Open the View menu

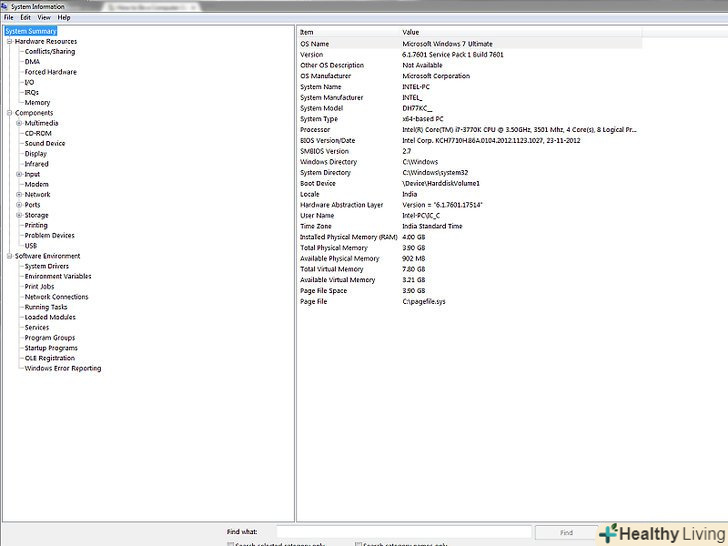pos(44,18)
